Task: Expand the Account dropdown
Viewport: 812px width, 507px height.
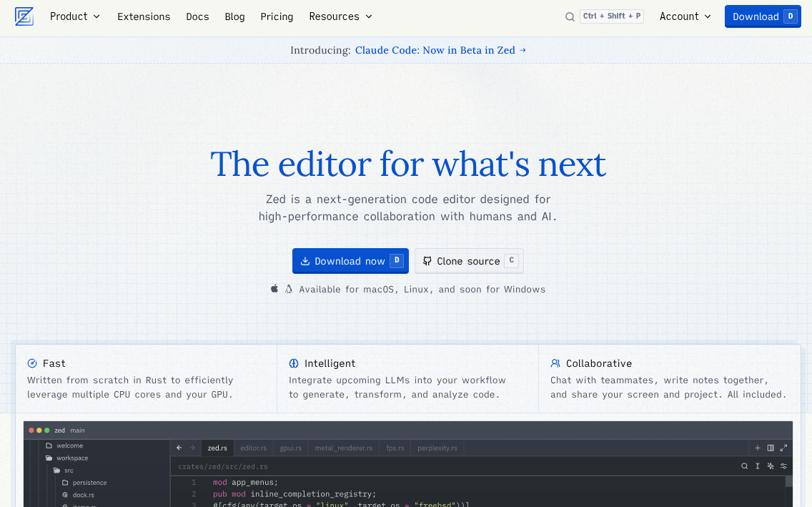Action: coord(685,16)
